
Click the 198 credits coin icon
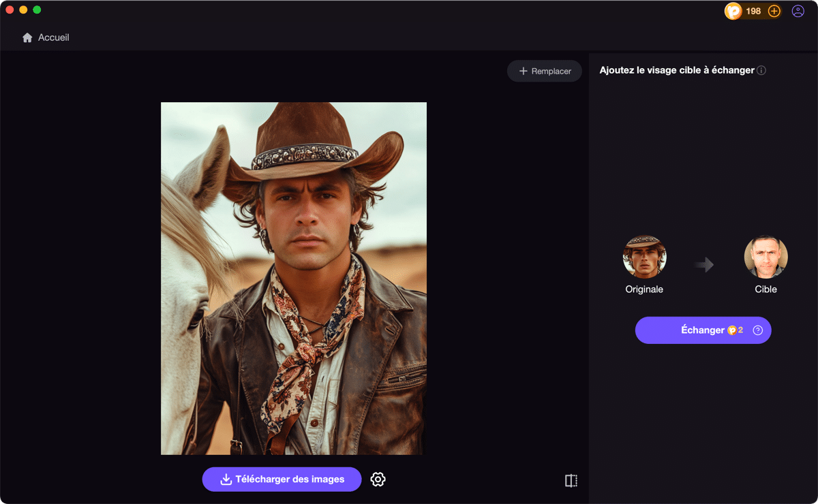[x=733, y=11]
